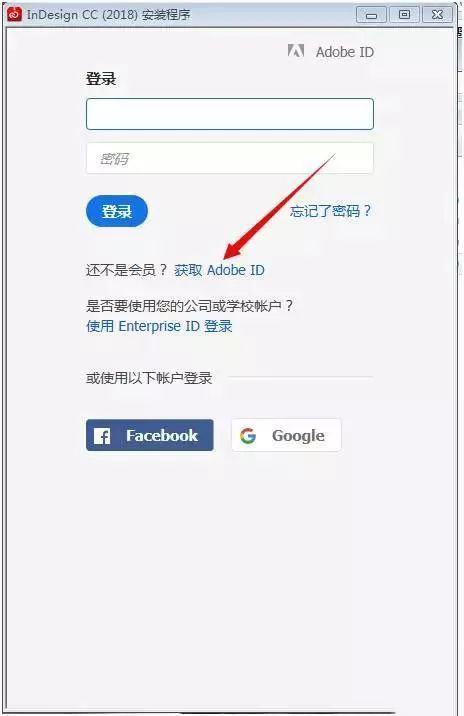The image size is (464, 716).
Task: Click the Google 'G' logo icon
Action: pos(248,436)
